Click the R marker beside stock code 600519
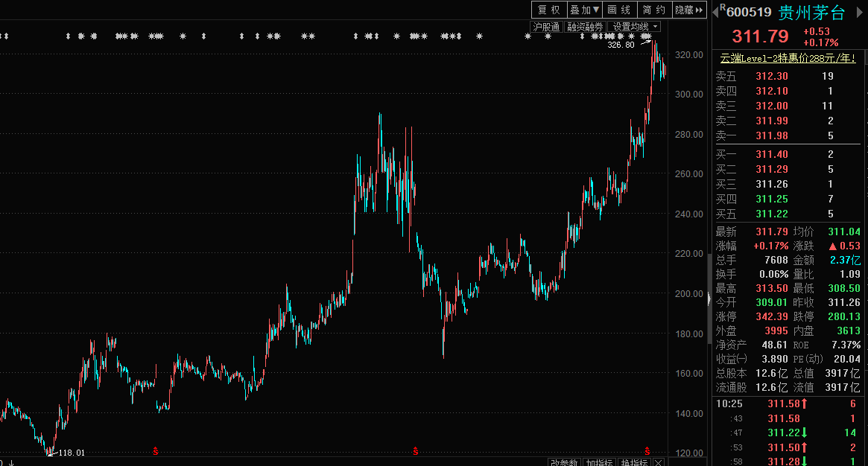The width and height of the screenshot is (868, 466). pos(723,7)
